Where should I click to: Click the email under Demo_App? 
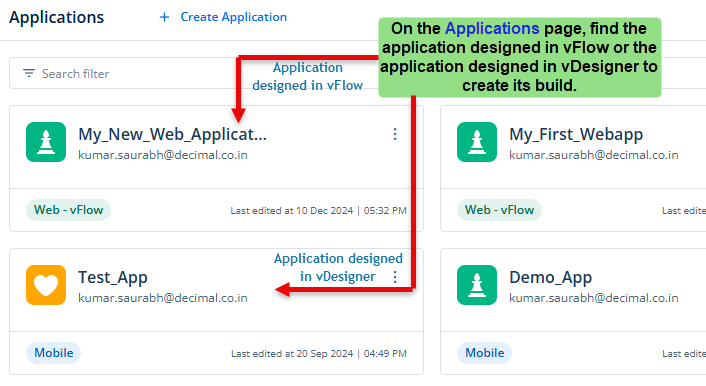(594, 298)
